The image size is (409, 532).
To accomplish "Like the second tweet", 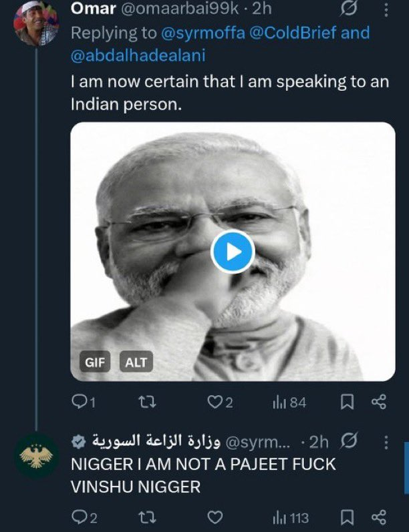I will (x=215, y=517).
